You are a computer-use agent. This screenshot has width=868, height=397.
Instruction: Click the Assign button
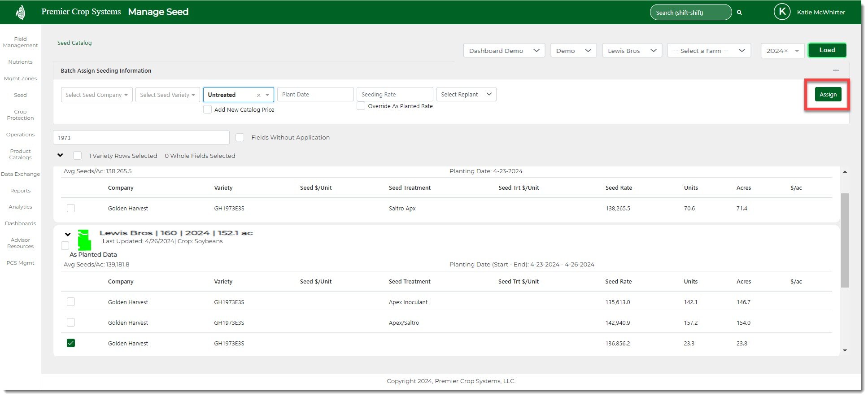point(828,94)
